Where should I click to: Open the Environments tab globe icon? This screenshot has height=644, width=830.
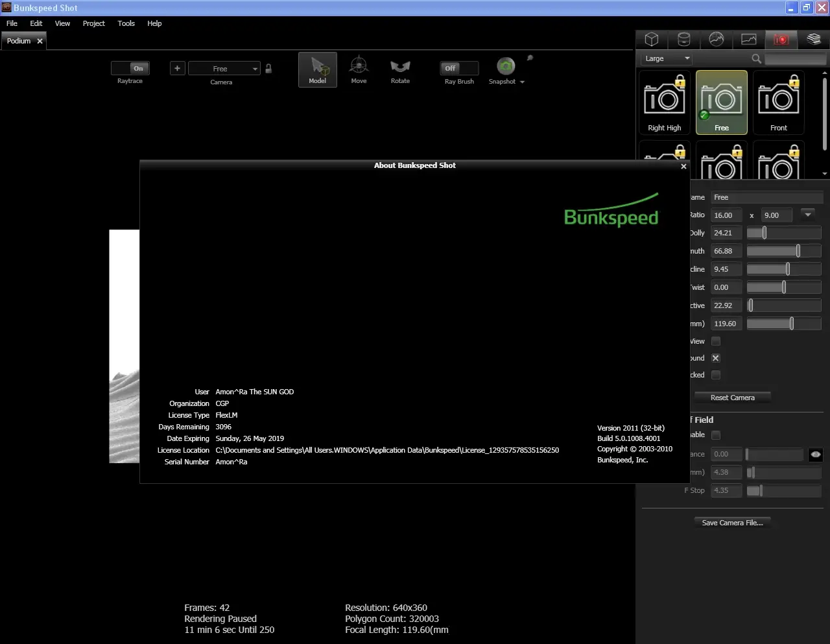[x=717, y=40]
